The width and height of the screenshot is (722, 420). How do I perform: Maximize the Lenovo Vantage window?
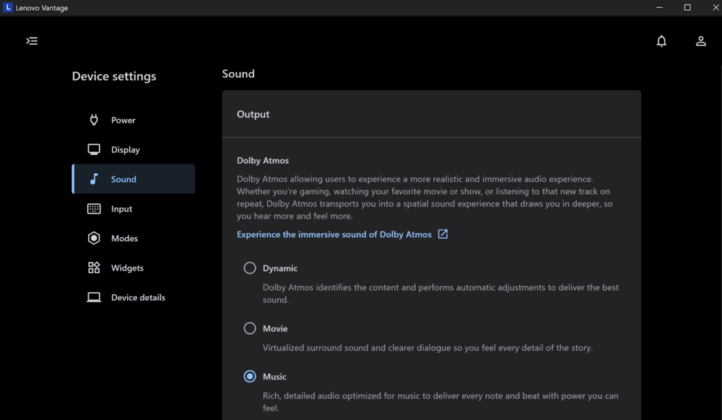pyautogui.click(x=687, y=7)
